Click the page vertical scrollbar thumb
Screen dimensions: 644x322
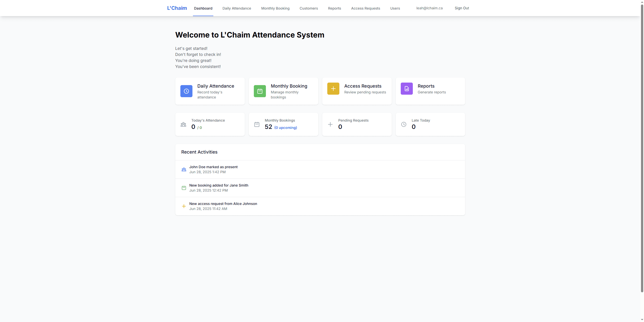tap(642, 148)
